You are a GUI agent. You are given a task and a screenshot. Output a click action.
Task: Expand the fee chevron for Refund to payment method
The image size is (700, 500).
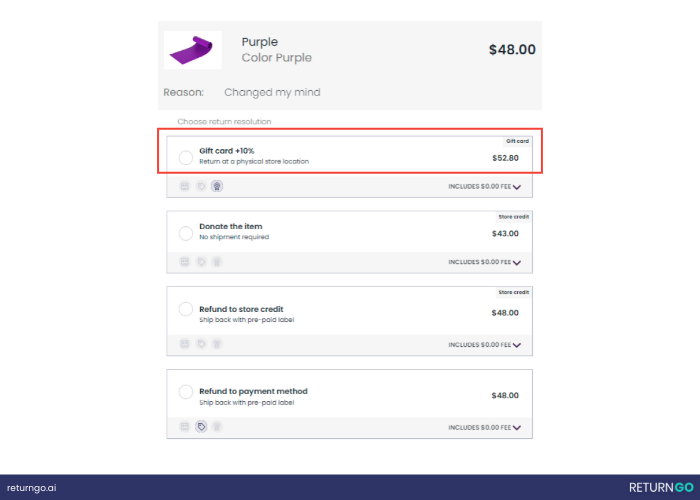(516, 428)
